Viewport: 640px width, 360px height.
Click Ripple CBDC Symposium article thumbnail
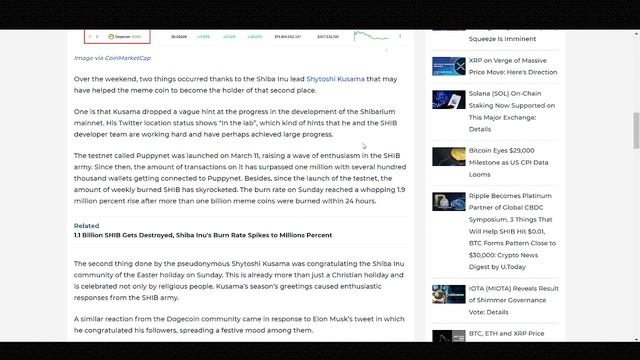[449, 202]
